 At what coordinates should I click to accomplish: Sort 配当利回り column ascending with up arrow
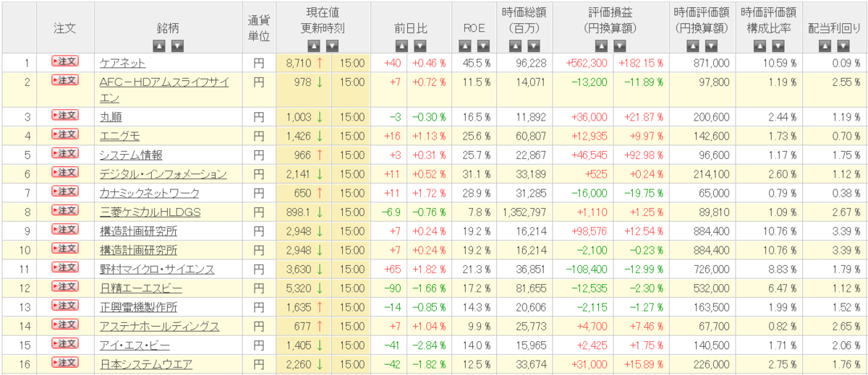coord(825,46)
